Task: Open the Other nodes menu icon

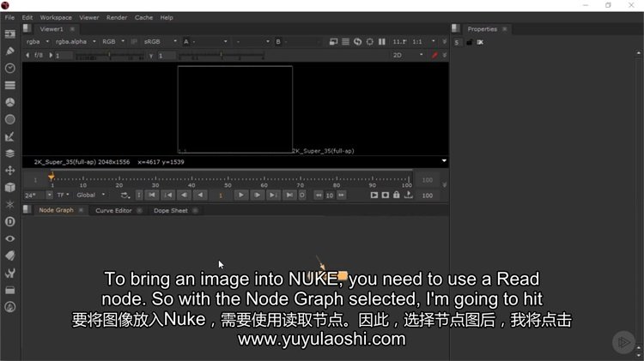Action: [x=9, y=290]
